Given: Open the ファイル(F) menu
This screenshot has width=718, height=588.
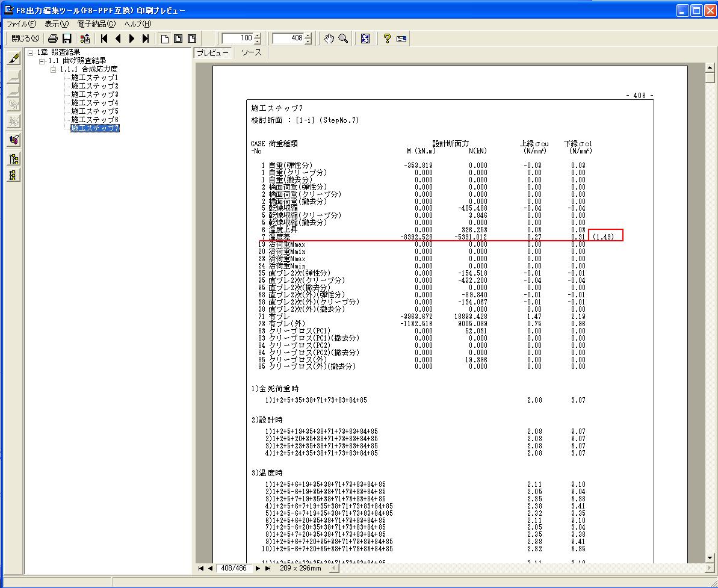Looking at the screenshot, I should pos(21,24).
